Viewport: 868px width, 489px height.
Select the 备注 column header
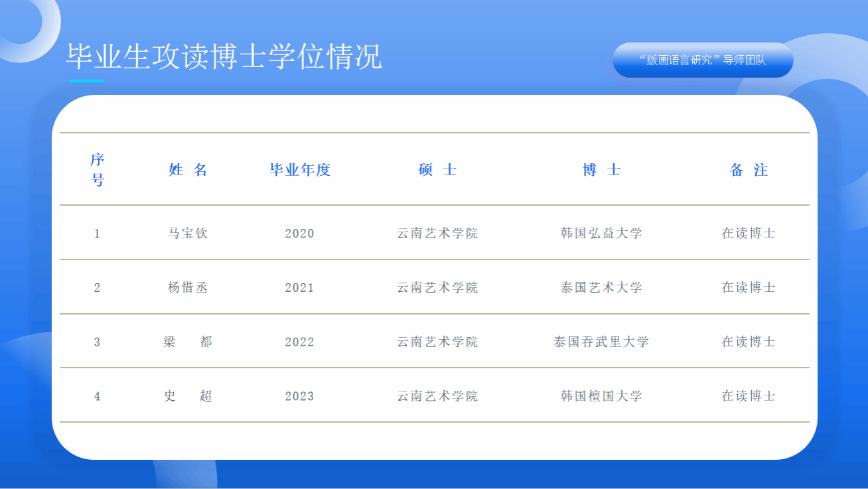pyautogui.click(x=749, y=170)
